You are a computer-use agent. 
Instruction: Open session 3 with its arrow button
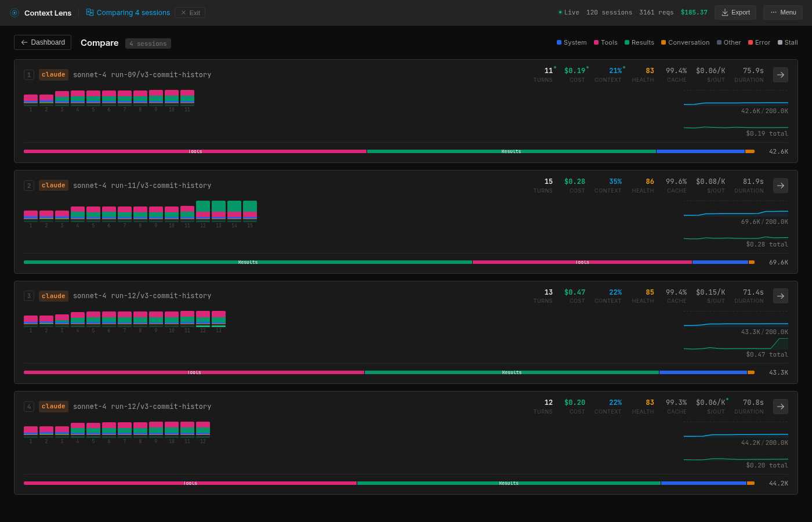click(x=780, y=296)
